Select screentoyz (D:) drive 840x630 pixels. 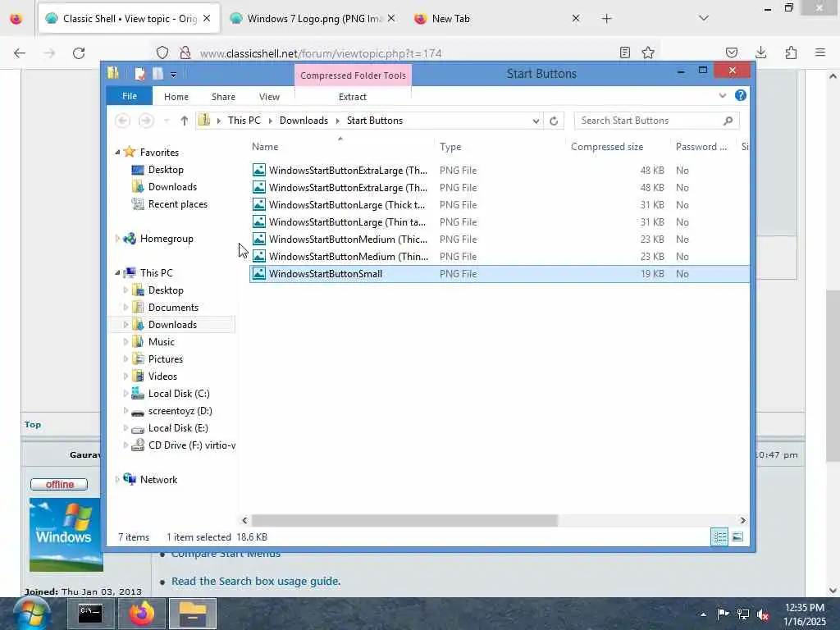click(x=180, y=411)
